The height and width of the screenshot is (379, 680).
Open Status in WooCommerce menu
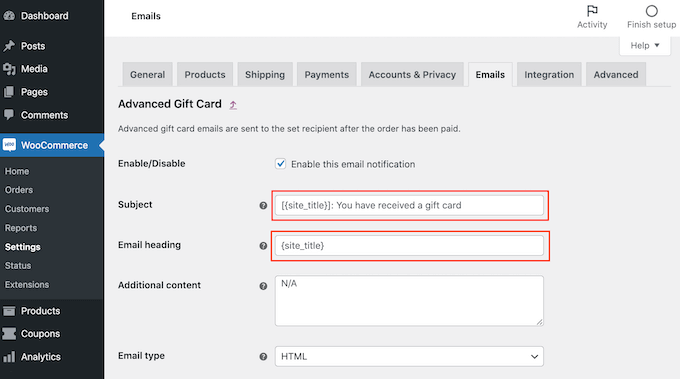coord(18,266)
